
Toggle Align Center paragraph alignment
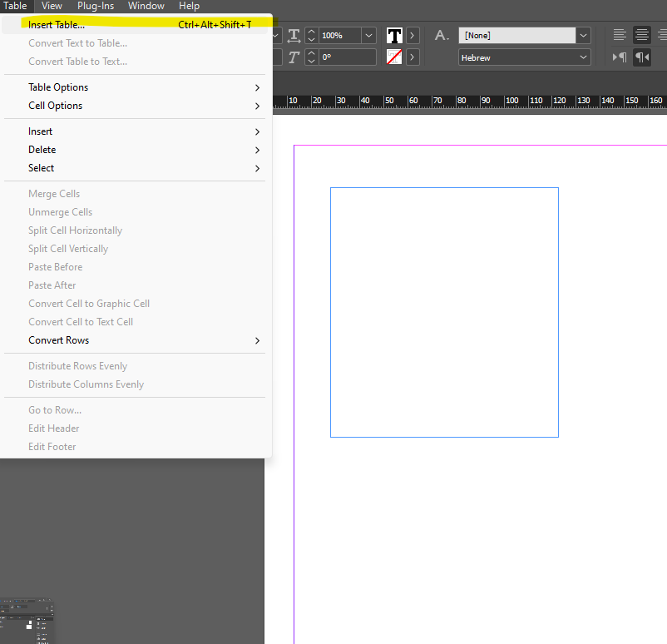pos(642,35)
